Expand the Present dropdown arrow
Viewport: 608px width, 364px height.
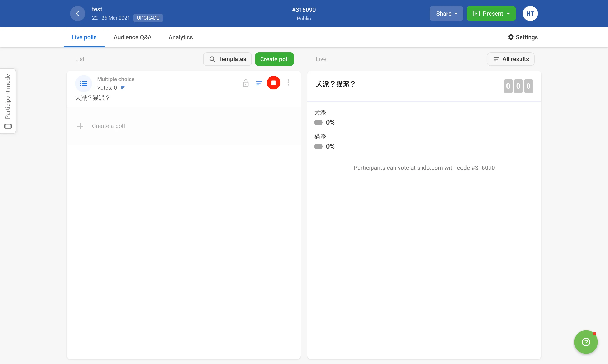[x=508, y=14]
